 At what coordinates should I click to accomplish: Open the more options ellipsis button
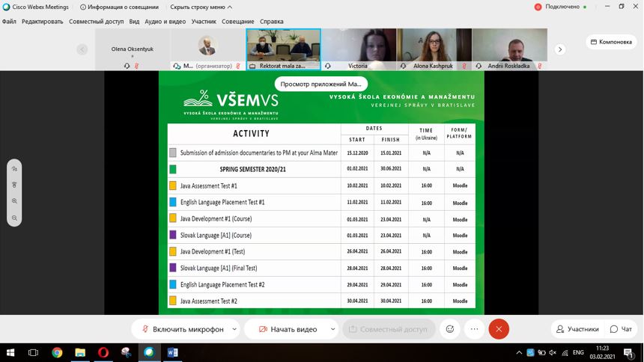point(474,329)
